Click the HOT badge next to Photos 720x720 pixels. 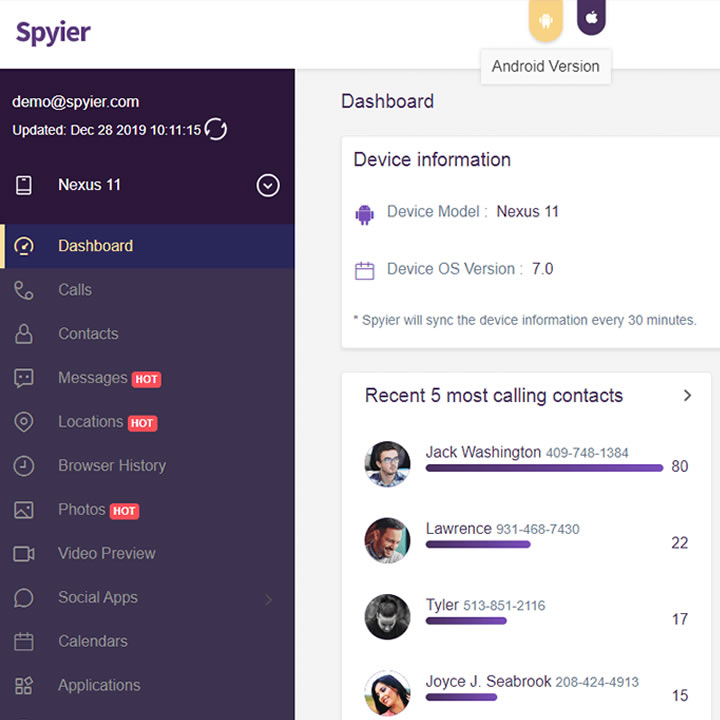pos(124,511)
